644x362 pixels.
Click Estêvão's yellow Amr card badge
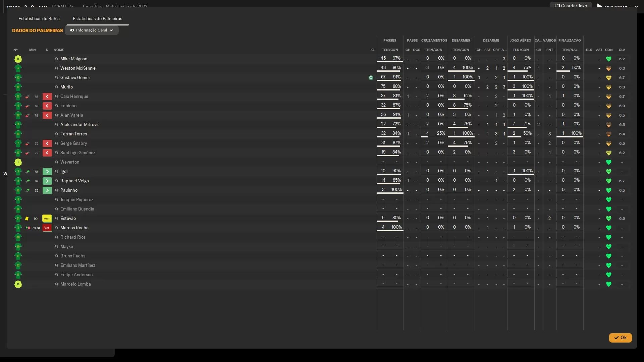tap(47, 219)
